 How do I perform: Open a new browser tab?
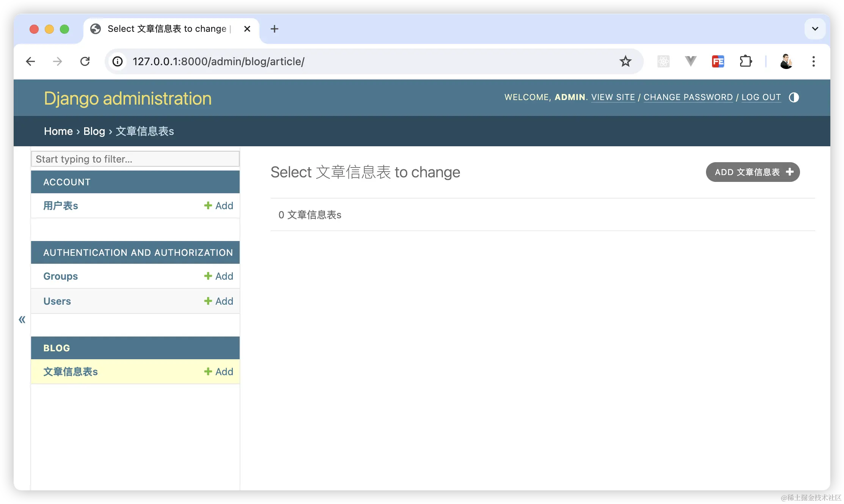pyautogui.click(x=274, y=29)
